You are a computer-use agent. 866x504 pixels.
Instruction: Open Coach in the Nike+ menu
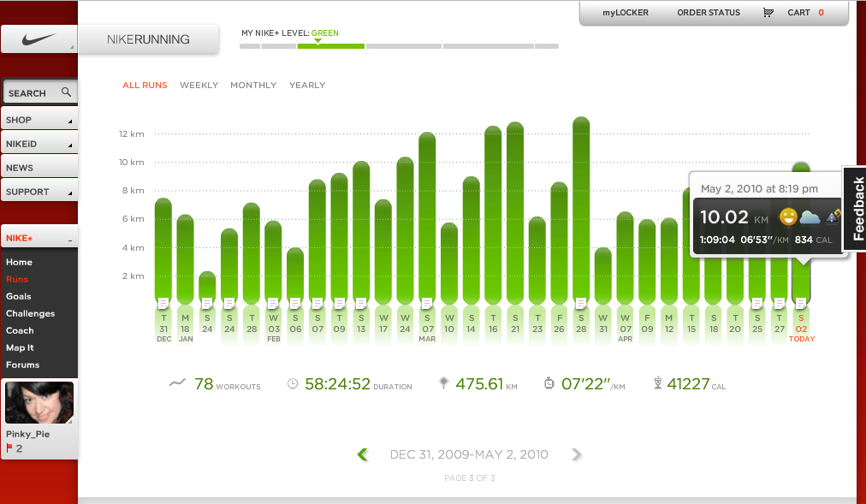point(20,330)
